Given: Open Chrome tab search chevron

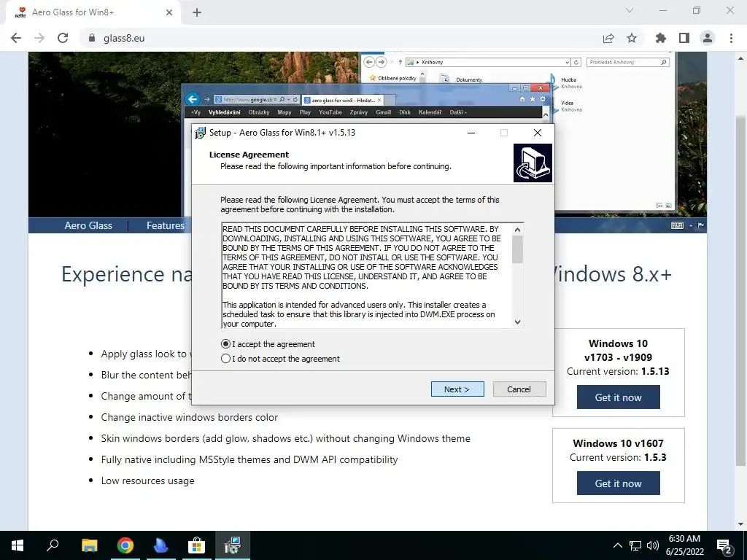Looking at the screenshot, I should [630, 10].
